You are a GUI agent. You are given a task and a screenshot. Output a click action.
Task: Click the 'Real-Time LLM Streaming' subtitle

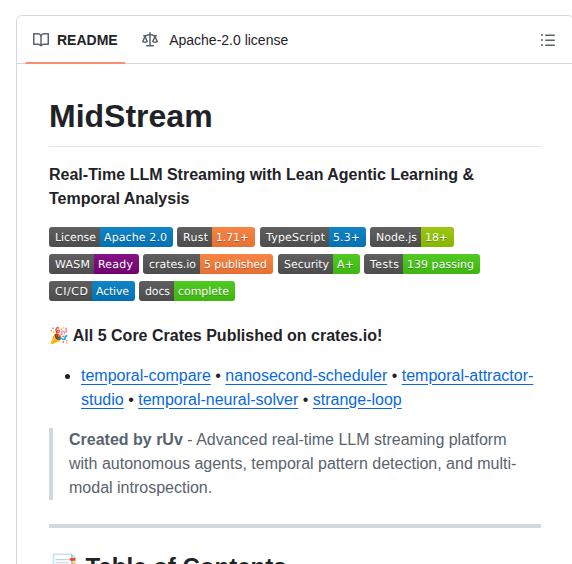261,186
